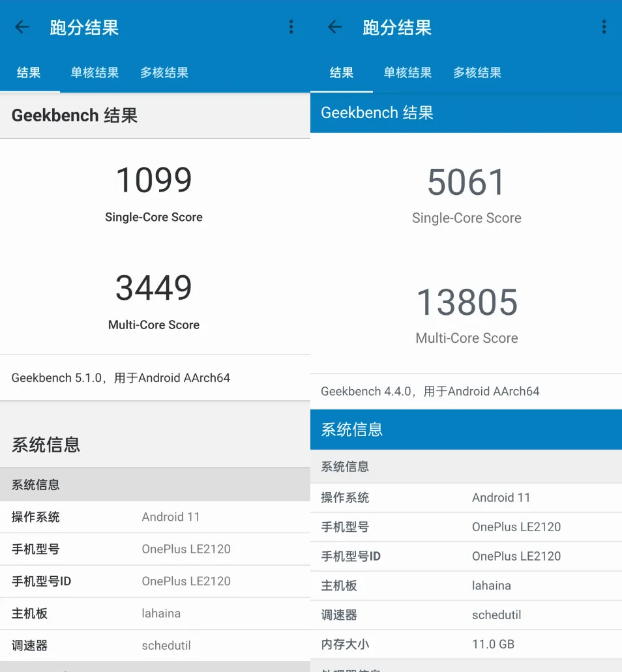Click right panel 跑分结果 title
This screenshot has width=622, height=672.
tap(397, 28)
